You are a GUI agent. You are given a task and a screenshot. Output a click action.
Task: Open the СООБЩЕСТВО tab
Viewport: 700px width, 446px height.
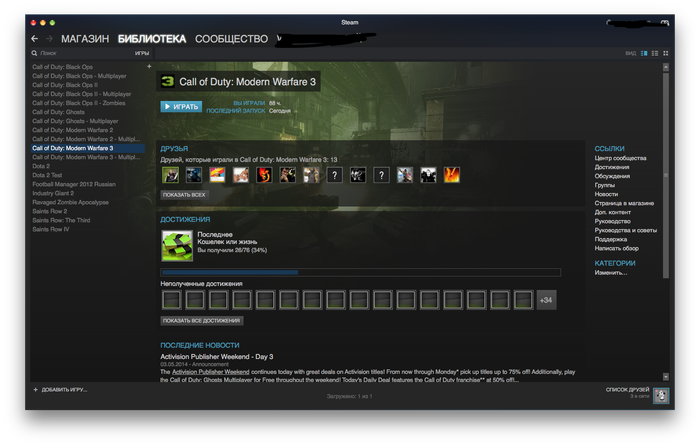(x=231, y=39)
